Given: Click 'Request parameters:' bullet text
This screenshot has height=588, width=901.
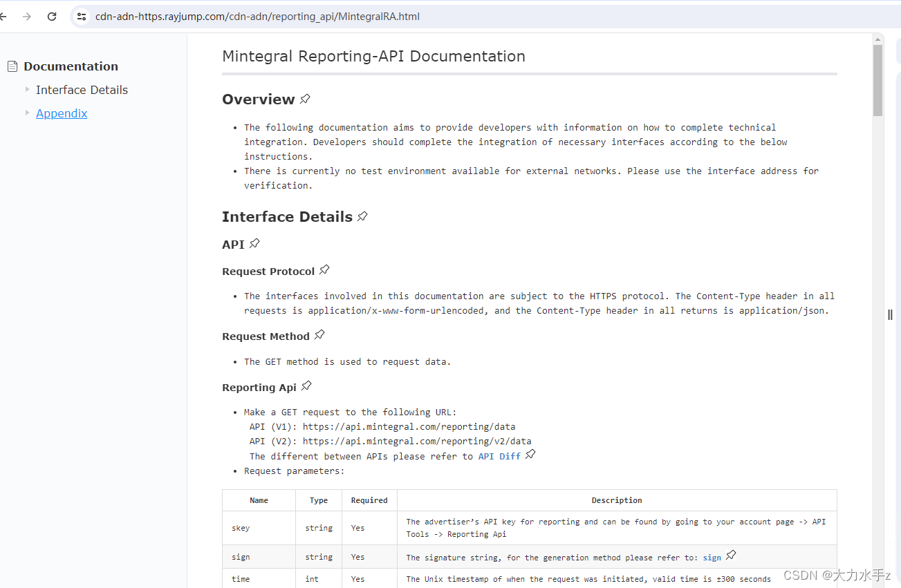Looking at the screenshot, I should pyautogui.click(x=294, y=471).
